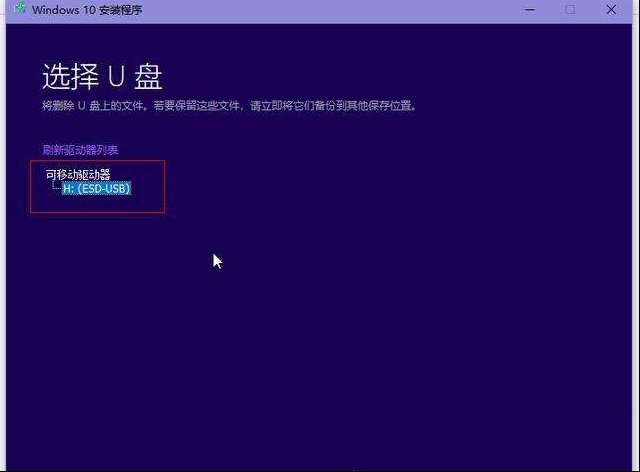This screenshot has width=640, height=472.
Task: Click the 选择 U 盘 heading text
Action: click(102, 76)
